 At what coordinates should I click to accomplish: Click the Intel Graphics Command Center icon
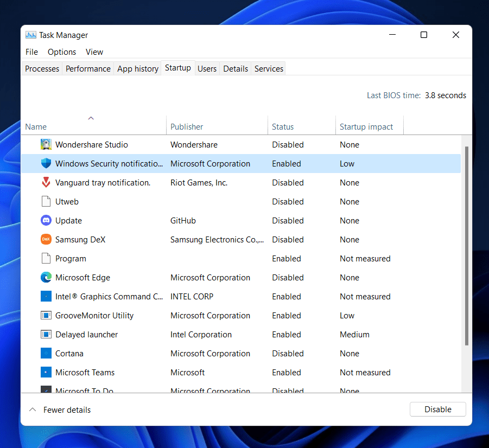(46, 297)
